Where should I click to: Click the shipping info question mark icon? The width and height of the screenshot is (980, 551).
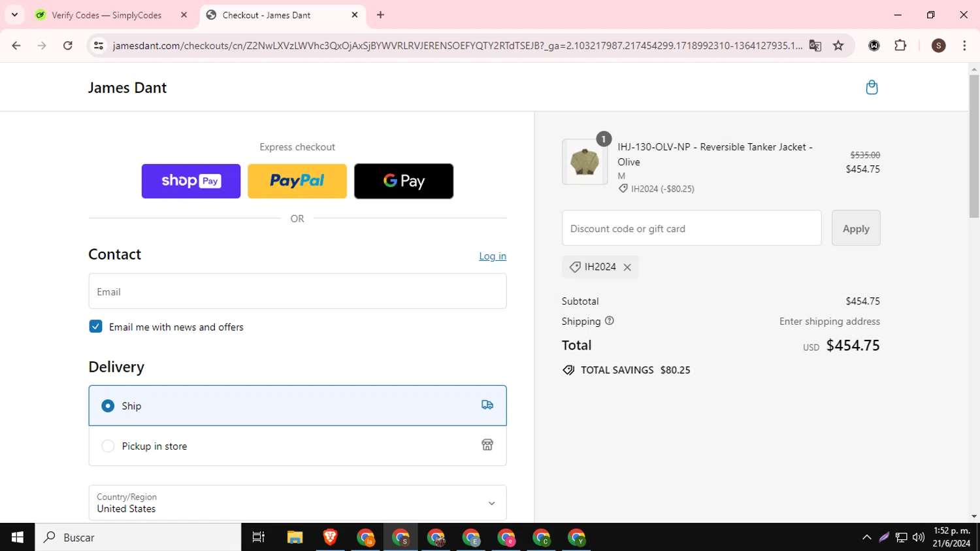(610, 321)
